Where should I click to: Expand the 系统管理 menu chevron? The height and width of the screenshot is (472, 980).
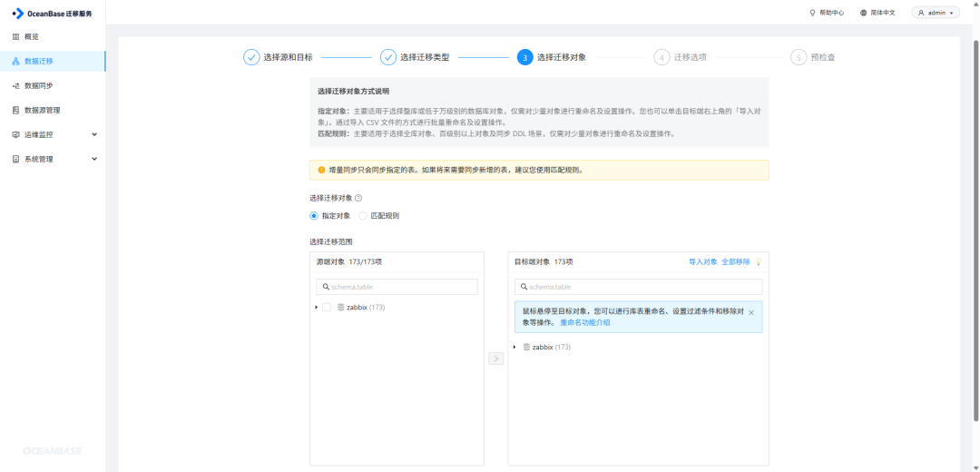94,159
